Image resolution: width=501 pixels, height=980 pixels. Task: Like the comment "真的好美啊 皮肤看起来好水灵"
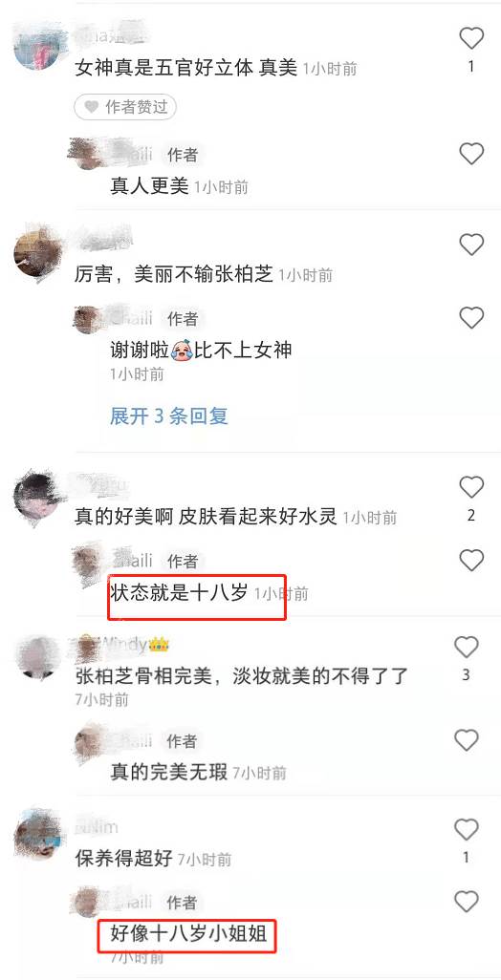pyautogui.click(x=471, y=487)
